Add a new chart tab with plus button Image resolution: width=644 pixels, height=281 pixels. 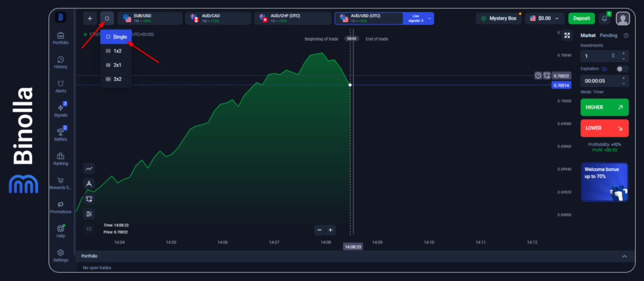point(89,18)
